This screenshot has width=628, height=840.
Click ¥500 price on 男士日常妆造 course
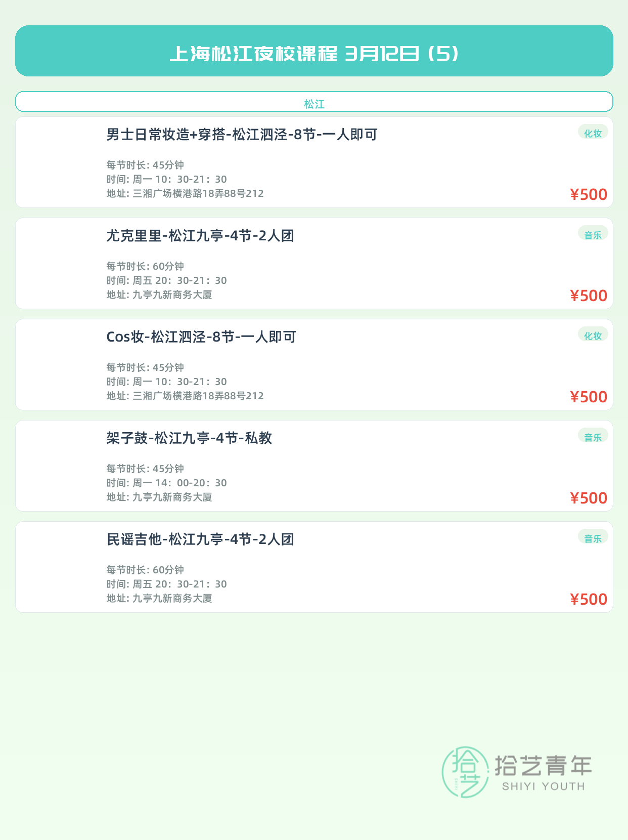589,194
